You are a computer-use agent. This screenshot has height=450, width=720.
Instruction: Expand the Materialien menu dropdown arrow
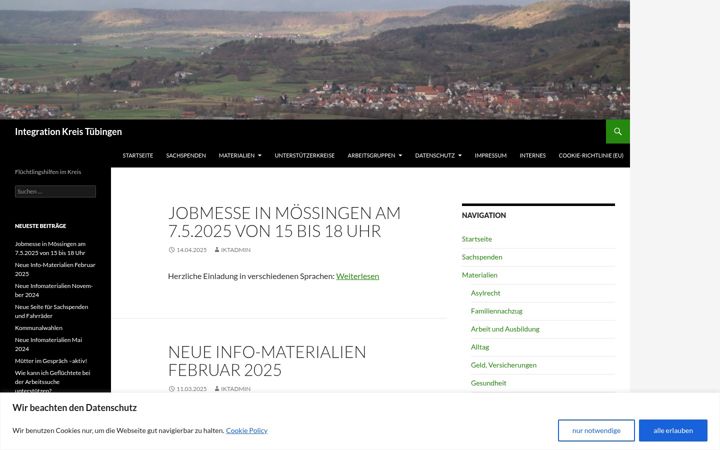pyautogui.click(x=260, y=156)
